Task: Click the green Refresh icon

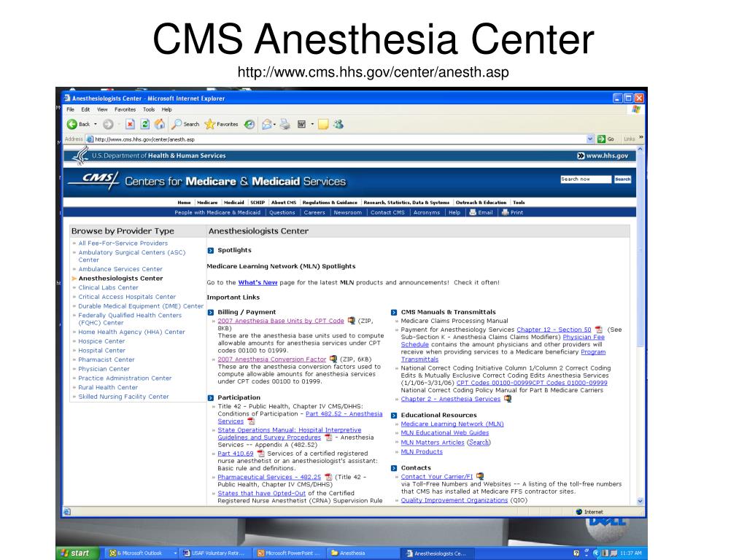Action: pyautogui.click(x=145, y=124)
